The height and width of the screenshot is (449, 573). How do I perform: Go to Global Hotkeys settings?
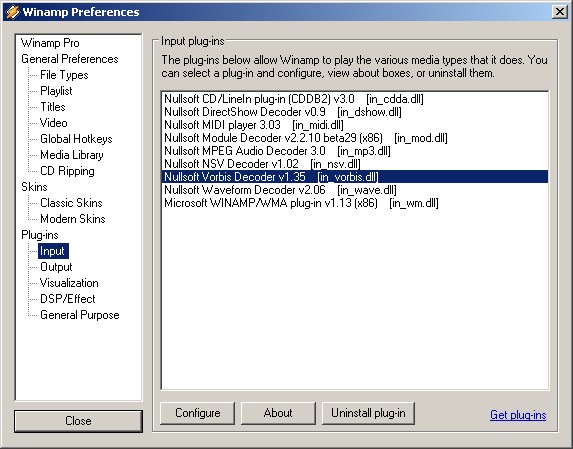click(76, 139)
